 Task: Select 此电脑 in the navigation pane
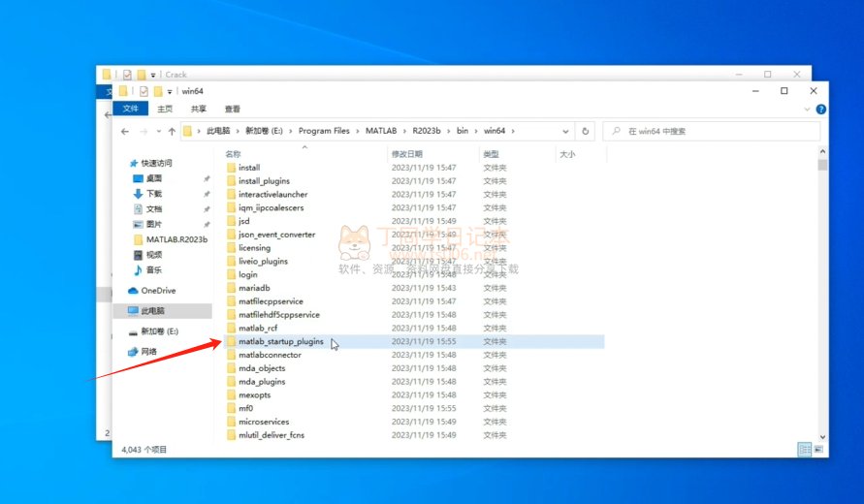tap(155, 311)
